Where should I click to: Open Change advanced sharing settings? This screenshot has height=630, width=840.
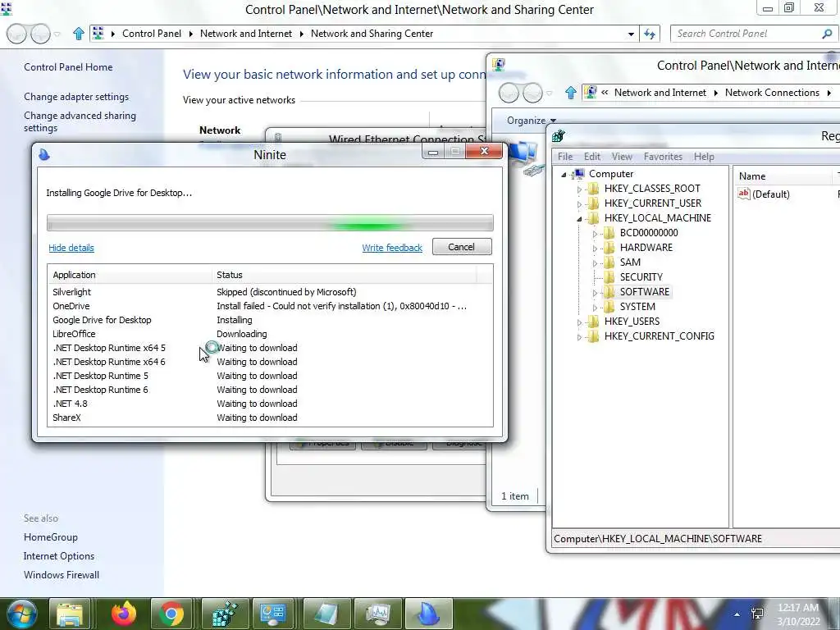click(x=80, y=121)
